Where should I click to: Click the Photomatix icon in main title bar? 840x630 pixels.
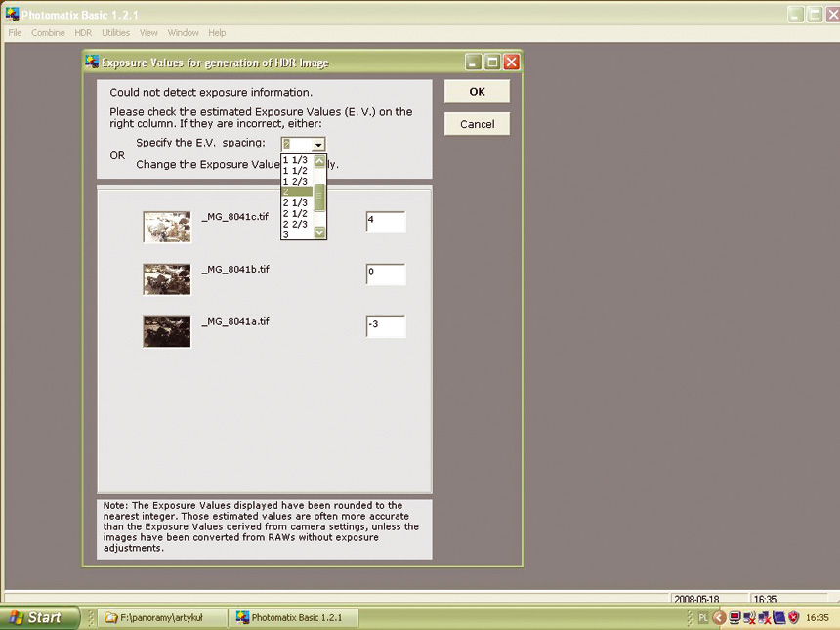[x=12, y=14]
